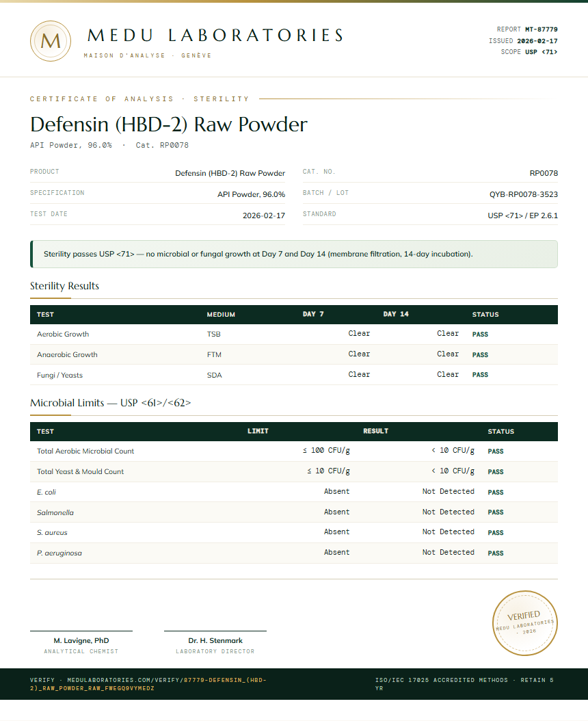Click Total Yeast & Mould Count label

[81, 472]
